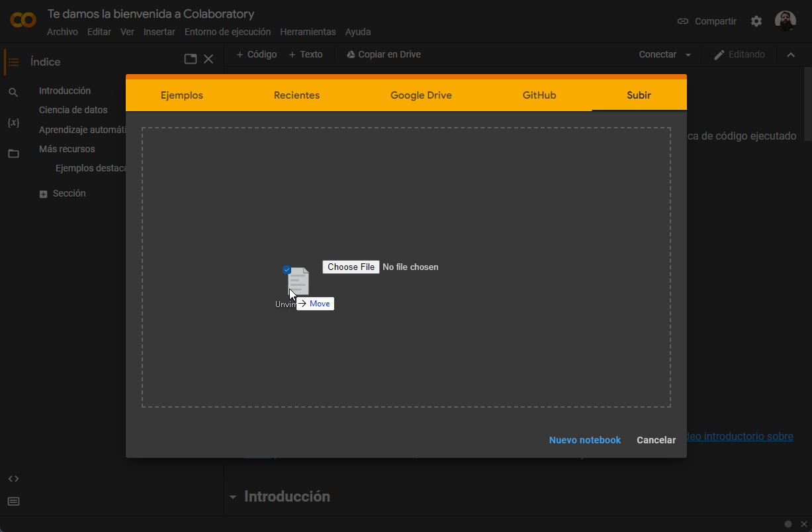Click the 'No file chosen' text
This screenshot has height=532, width=812.
(x=410, y=267)
